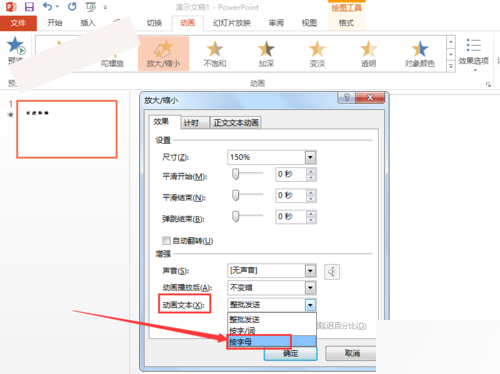Click the animation star marker beside slide 1
This screenshot has height=374, width=500.
[11, 115]
